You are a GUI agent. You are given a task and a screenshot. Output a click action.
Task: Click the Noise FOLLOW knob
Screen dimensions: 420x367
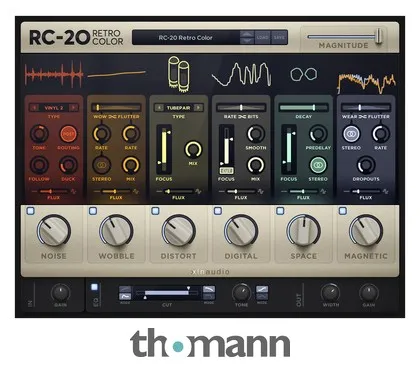(39, 165)
